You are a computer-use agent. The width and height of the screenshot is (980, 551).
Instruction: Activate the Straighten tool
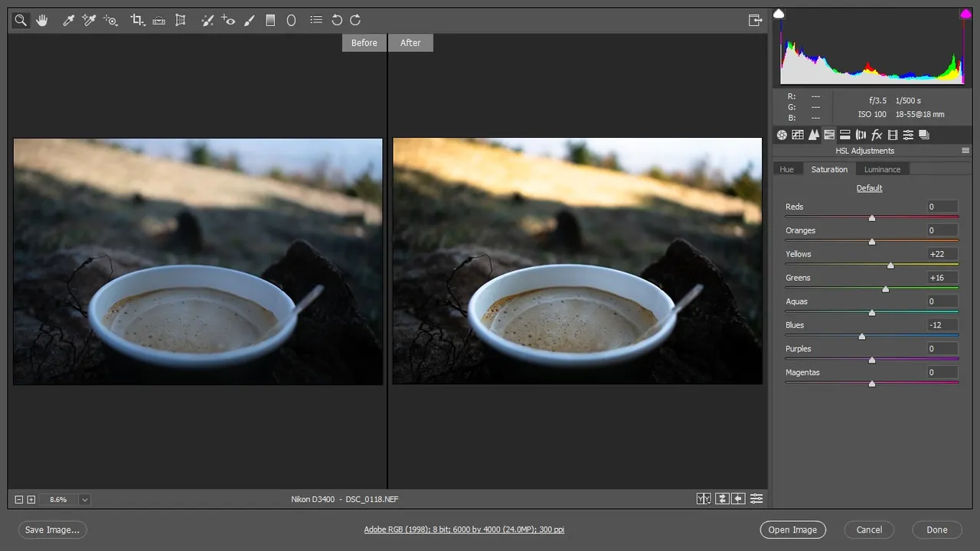pos(158,21)
